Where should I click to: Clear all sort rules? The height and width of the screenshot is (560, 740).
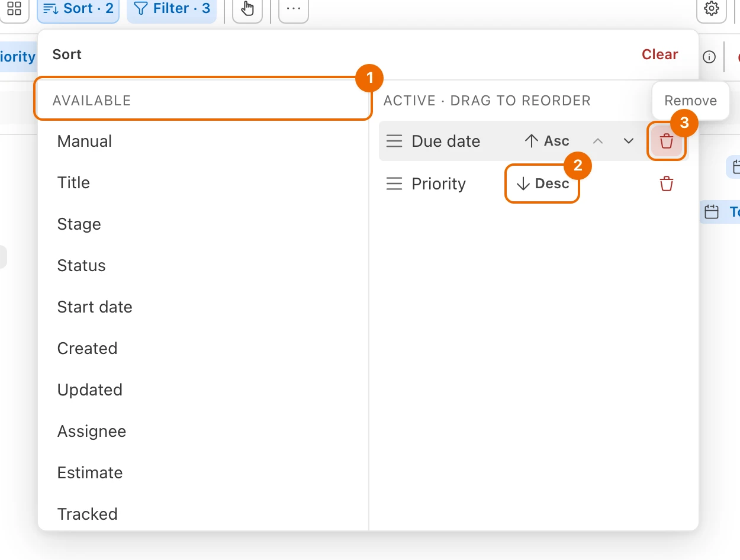(x=659, y=54)
